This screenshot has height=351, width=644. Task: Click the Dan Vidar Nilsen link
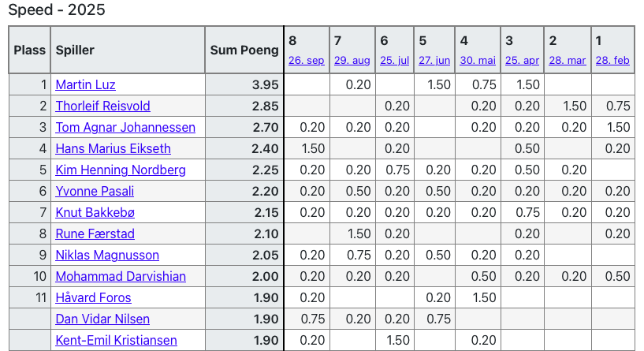pyautogui.click(x=102, y=319)
